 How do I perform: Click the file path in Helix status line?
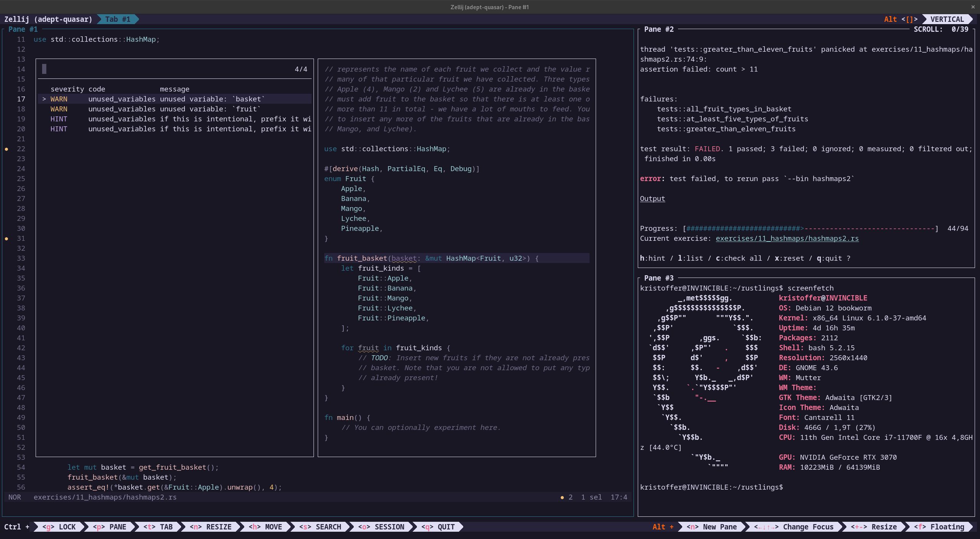point(105,497)
